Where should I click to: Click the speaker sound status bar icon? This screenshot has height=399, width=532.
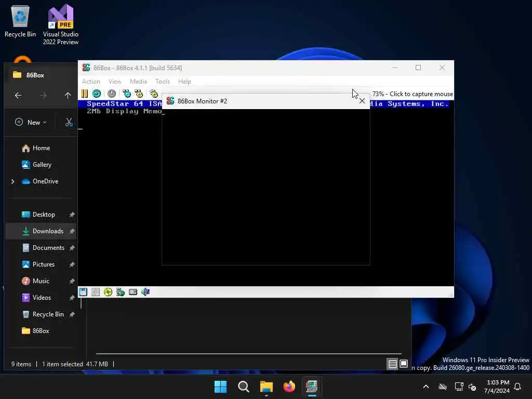pyautogui.click(x=145, y=292)
